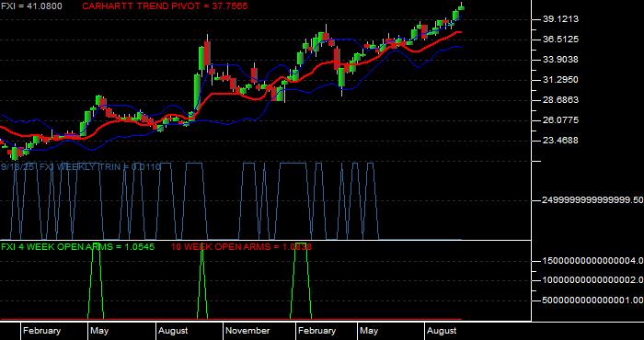Click the 36.5125 price axis value
The height and width of the screenshot is (340, 644).
(x=559, y=40)
